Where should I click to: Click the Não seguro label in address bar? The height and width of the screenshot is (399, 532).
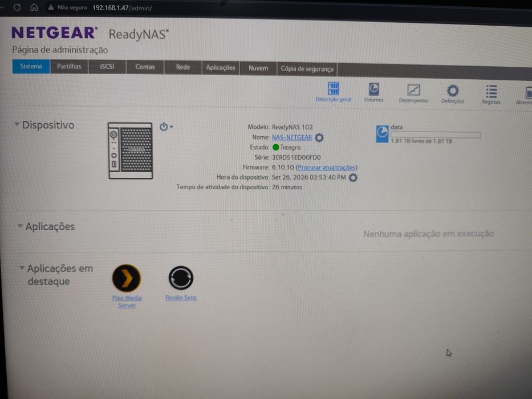[x=72, y=7]
